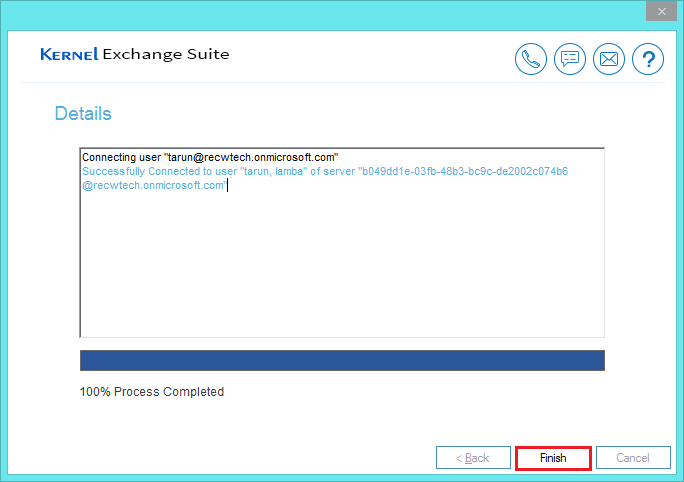Click the 'Connecting user' log line

pyautogui.click(x=210, y=157)
